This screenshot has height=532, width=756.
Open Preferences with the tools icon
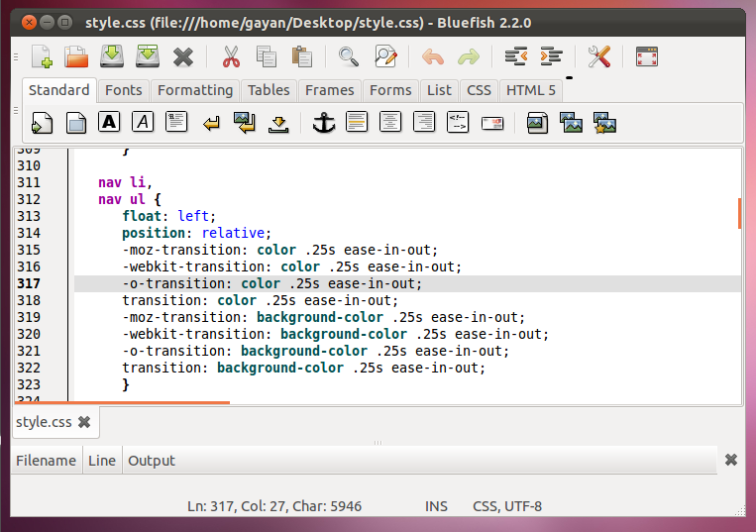pyautogui.click(x=598, y=56)
